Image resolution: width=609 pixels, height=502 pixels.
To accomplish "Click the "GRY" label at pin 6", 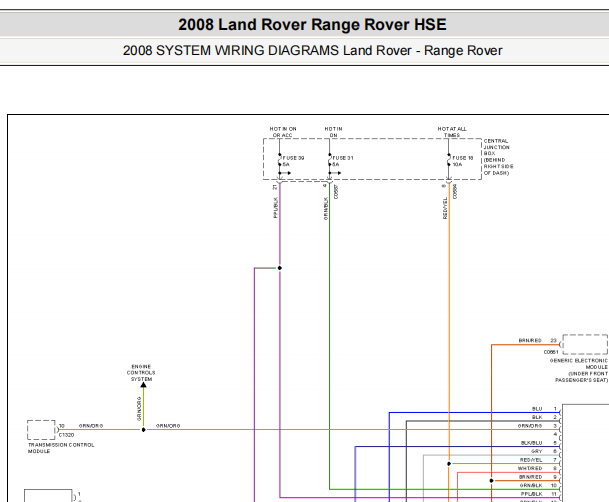I will tap(537, 452).
